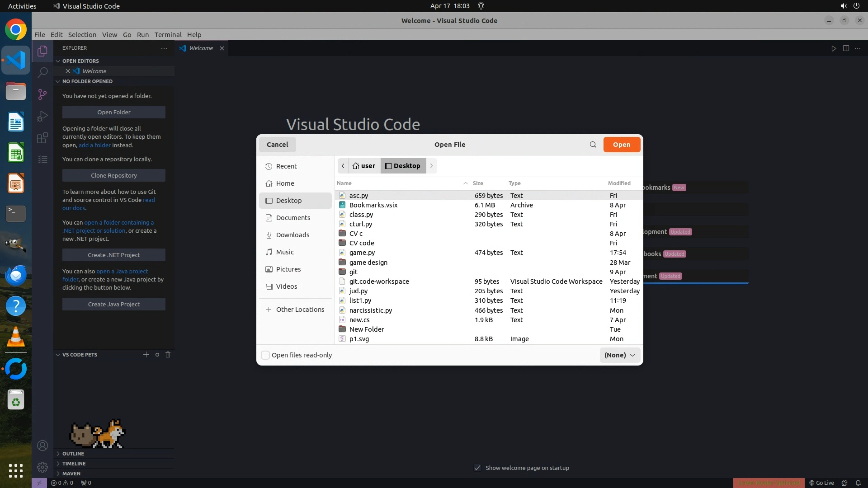This screenshot has width=868, height=488.
Task: Open the Extensions view icon
Action: 42,138
